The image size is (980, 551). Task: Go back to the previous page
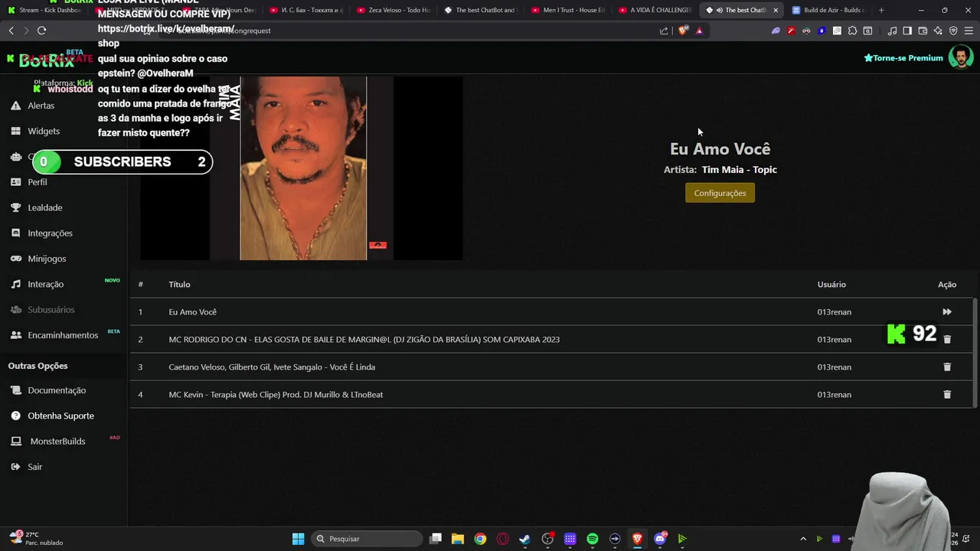[x=11, y=31]
